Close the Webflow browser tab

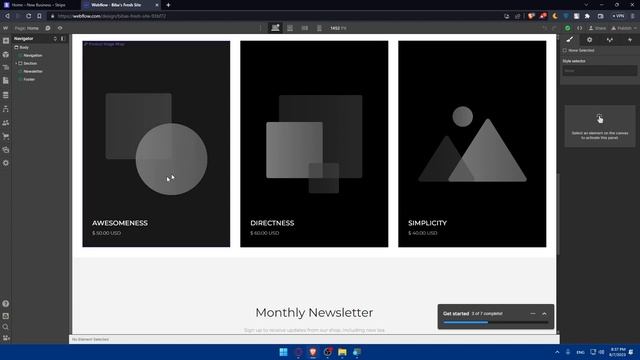click(x=157, y=5)
